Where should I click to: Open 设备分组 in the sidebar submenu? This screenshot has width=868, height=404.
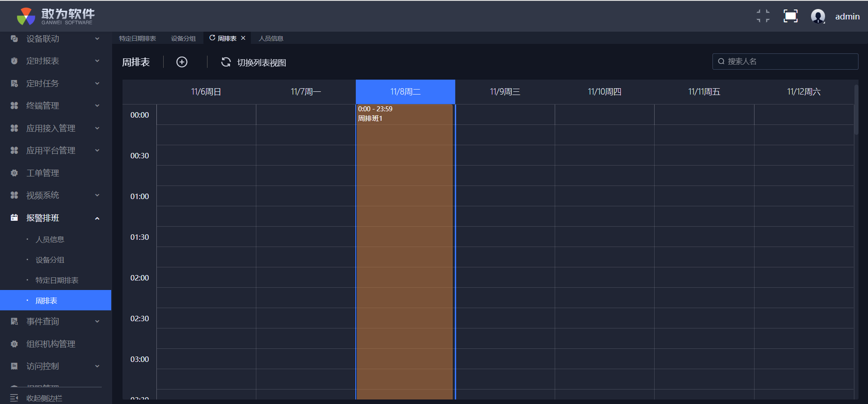[50, 260]
